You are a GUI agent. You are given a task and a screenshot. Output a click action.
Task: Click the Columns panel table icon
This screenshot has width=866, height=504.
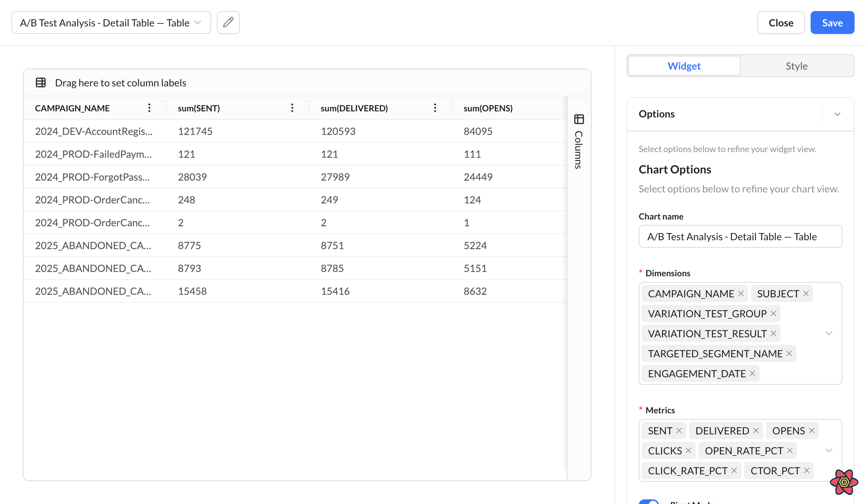click(579, 119)
